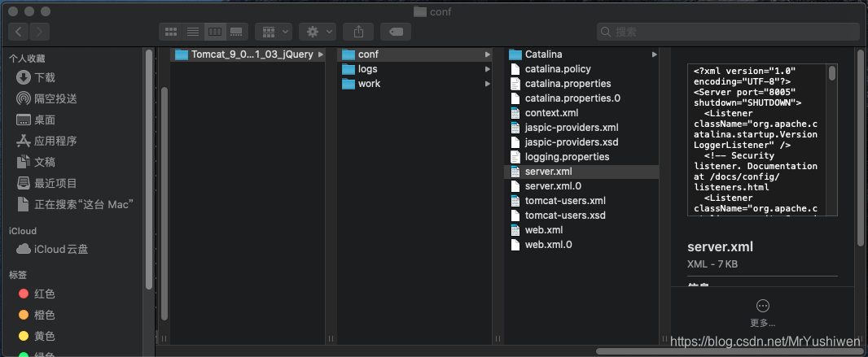Click the Catalina folder icon
The image size is (868, 357).
tap(515, 54)
